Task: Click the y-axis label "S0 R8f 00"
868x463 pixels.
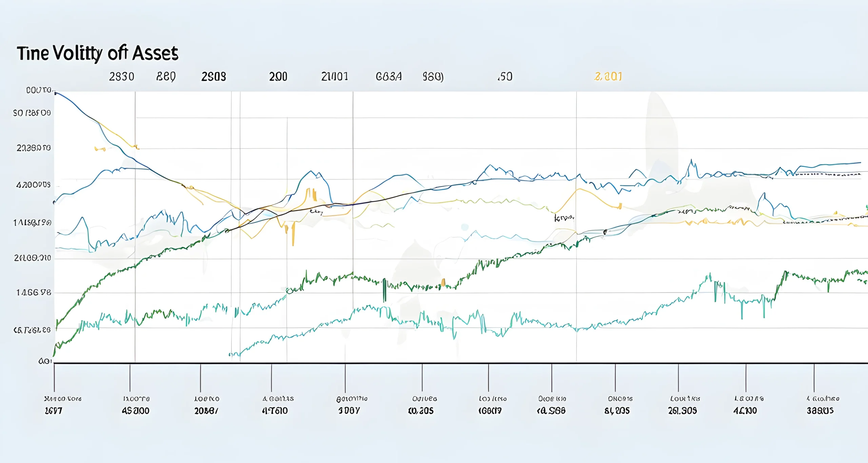Action: coord(32,113)
